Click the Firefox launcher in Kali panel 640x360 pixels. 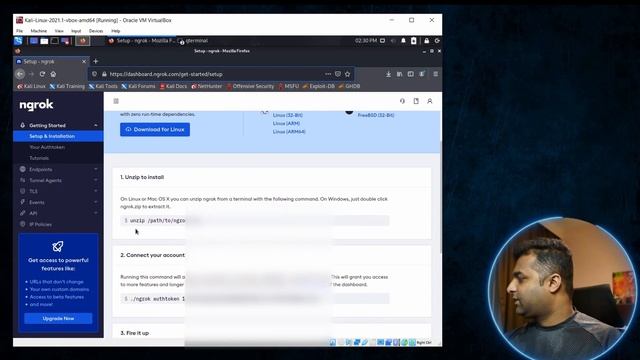(83, 41)
